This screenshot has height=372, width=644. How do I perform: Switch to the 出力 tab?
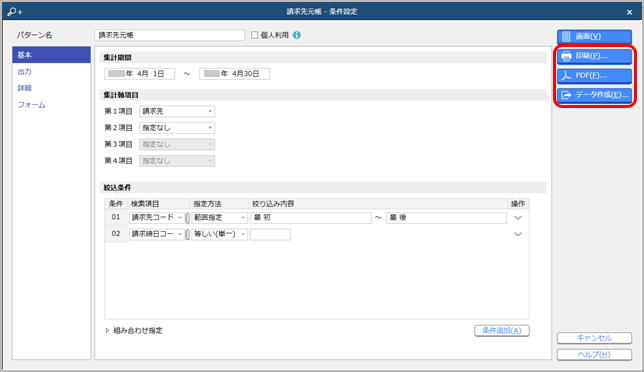pos(25,71)
